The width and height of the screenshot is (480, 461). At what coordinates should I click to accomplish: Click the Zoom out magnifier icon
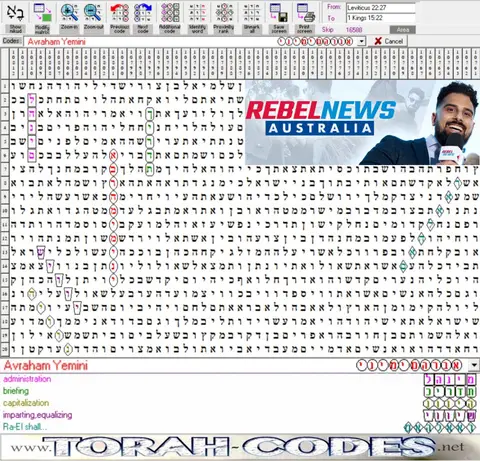tap(93, 12)
